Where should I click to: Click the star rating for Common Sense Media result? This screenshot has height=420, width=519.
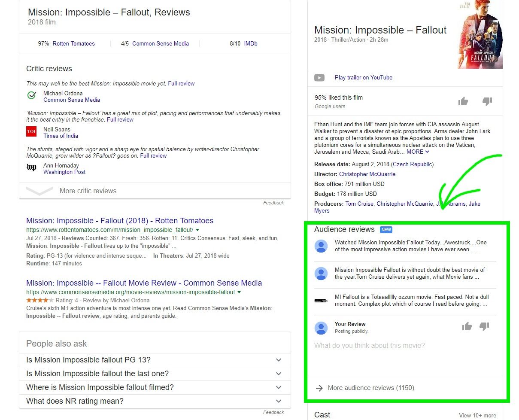tap(39, 300)
